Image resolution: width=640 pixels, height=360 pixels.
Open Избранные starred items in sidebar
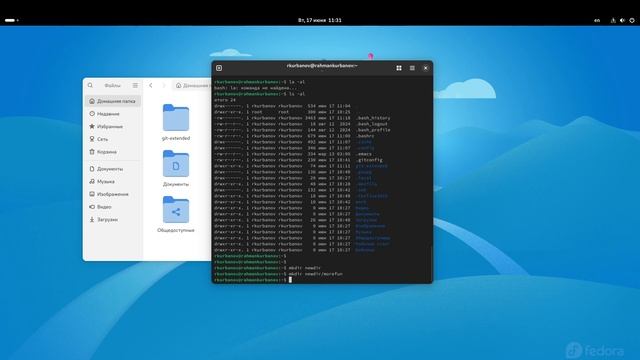[x=113, y=126]
